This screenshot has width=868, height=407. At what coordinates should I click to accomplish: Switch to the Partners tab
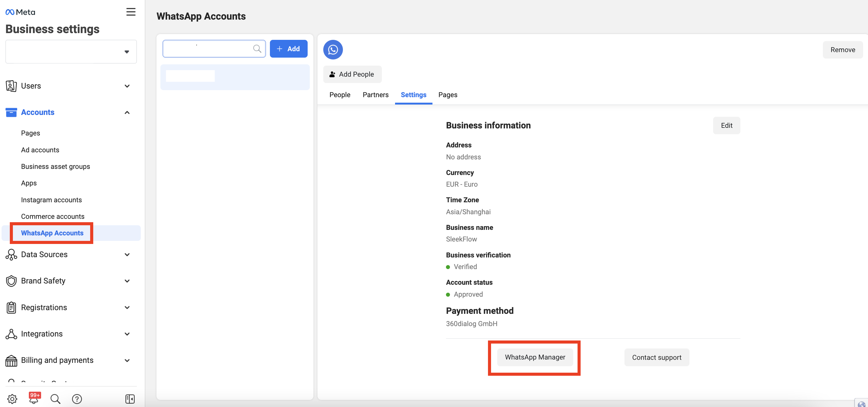pyautogui.click(x=375, y=95)
